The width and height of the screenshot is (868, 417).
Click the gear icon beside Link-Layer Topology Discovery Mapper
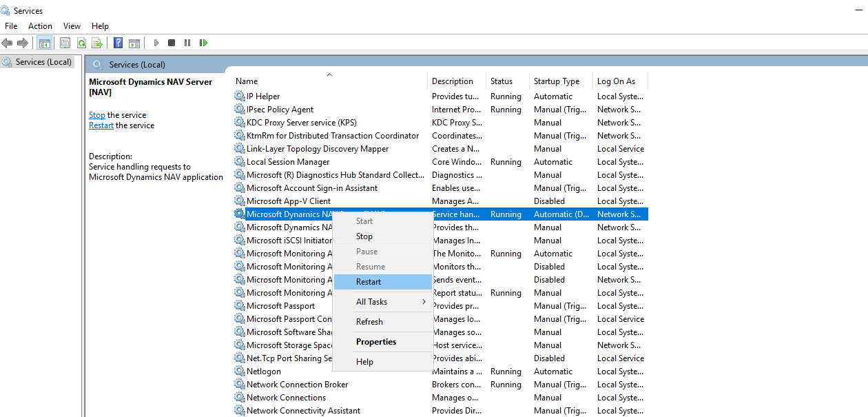point(240,149)
